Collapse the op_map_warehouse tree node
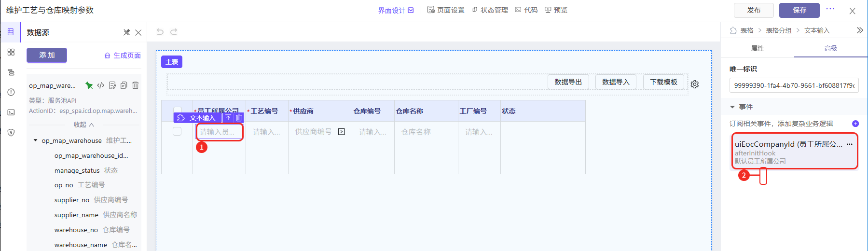Image resolution: width=868 pixels, height=251 pixels. (x=35, y=140)
